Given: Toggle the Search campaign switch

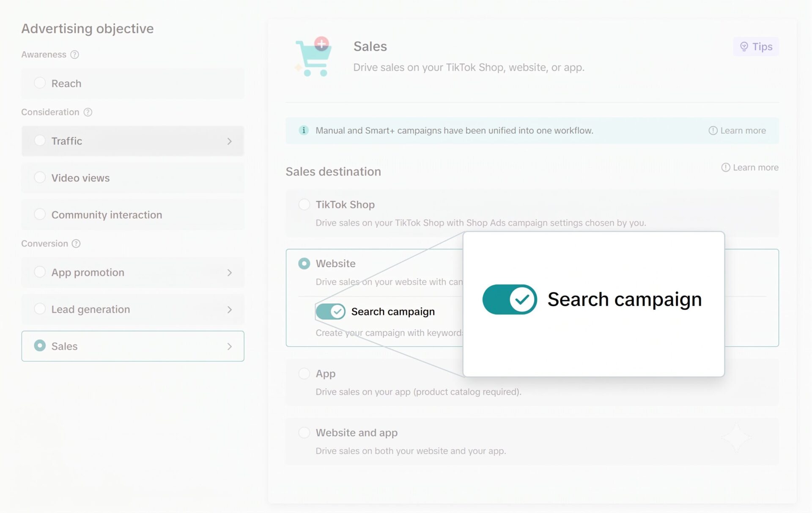Looking at the screenshot, I should (331, 312).
